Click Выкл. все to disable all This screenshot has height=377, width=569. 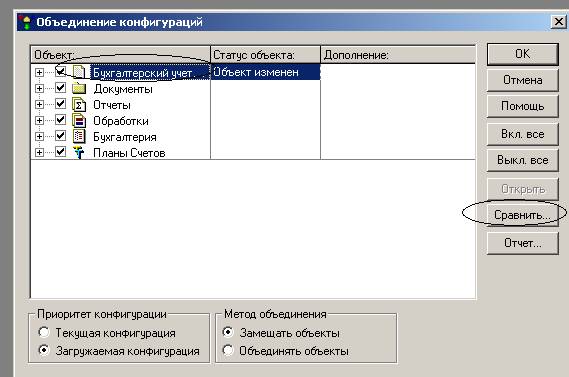point(522,160)
